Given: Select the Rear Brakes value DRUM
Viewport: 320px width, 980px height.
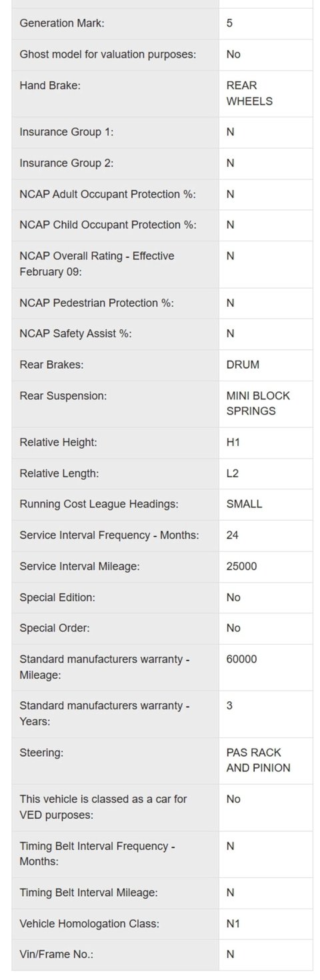Looking at the screenshot, I should click(x=243, y=365).
